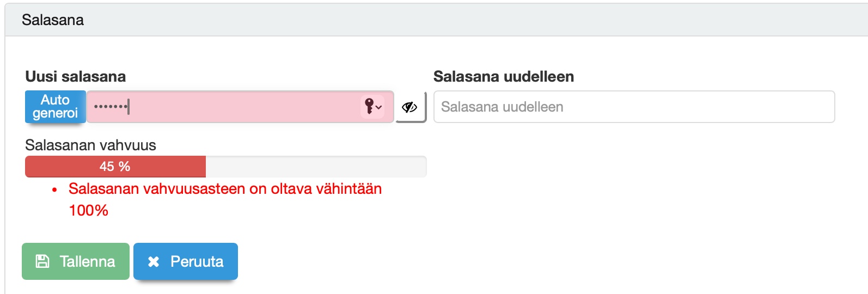Click the Salasana panel header title

[53, 20]
